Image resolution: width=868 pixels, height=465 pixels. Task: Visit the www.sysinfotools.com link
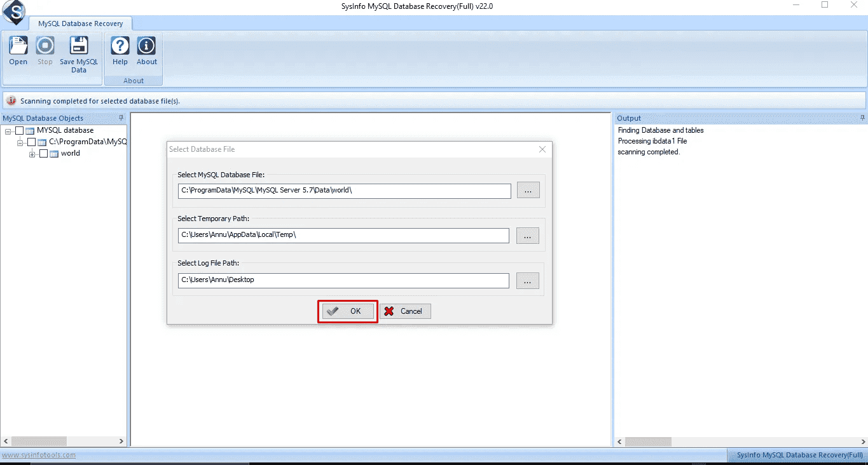point(38,455)
